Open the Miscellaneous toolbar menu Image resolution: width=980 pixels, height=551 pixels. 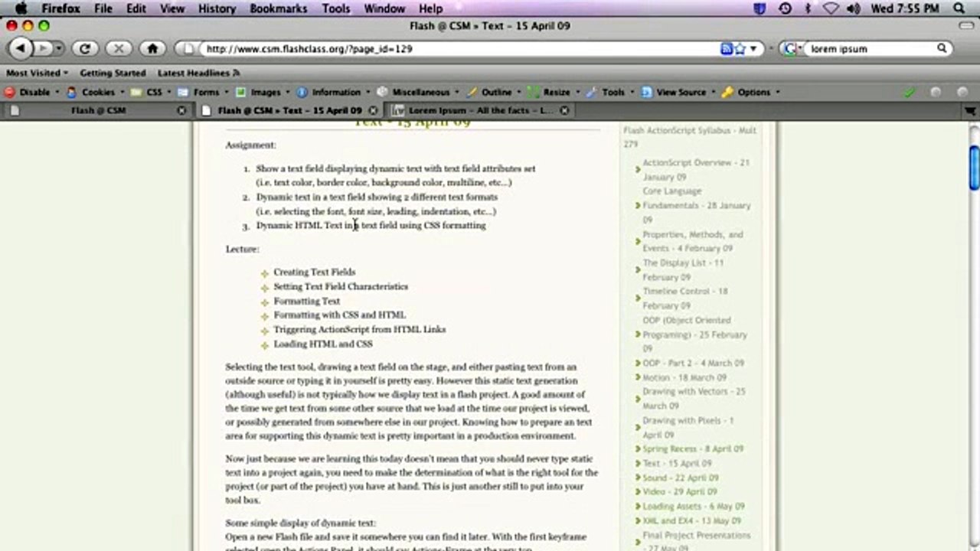(419, 92)
